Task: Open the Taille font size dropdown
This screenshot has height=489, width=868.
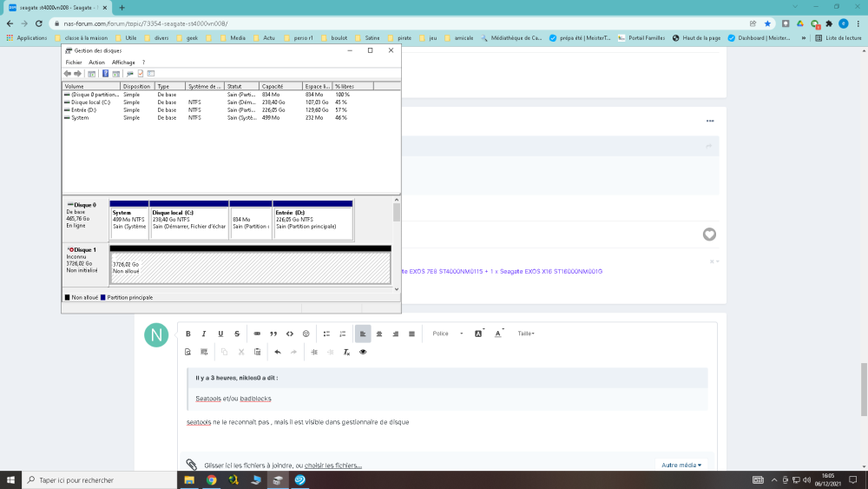Action: pyautogui.click(x=526, y=334)
